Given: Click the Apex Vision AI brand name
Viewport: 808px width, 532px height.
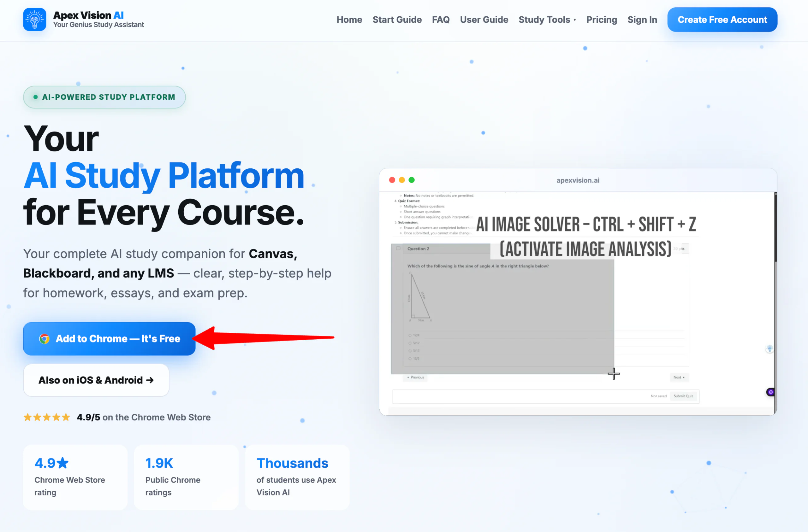Looking at the screenshot, I should click(88, 15).
